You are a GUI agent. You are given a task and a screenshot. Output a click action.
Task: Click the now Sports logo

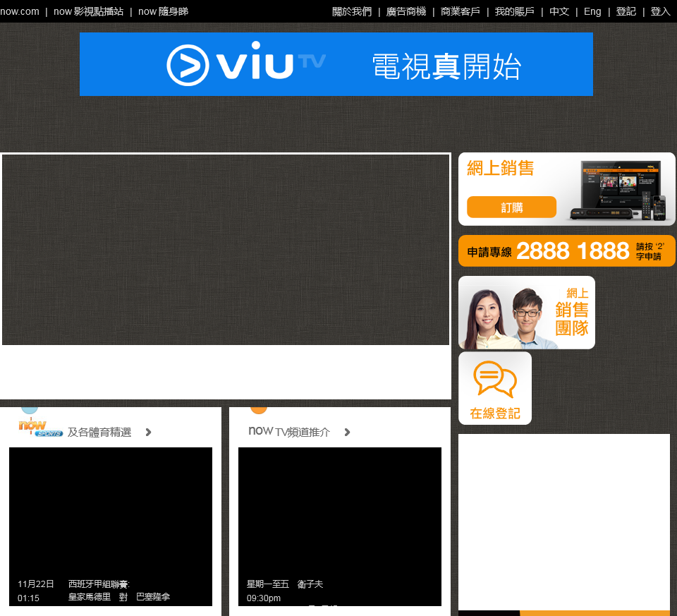click(41, 427)
